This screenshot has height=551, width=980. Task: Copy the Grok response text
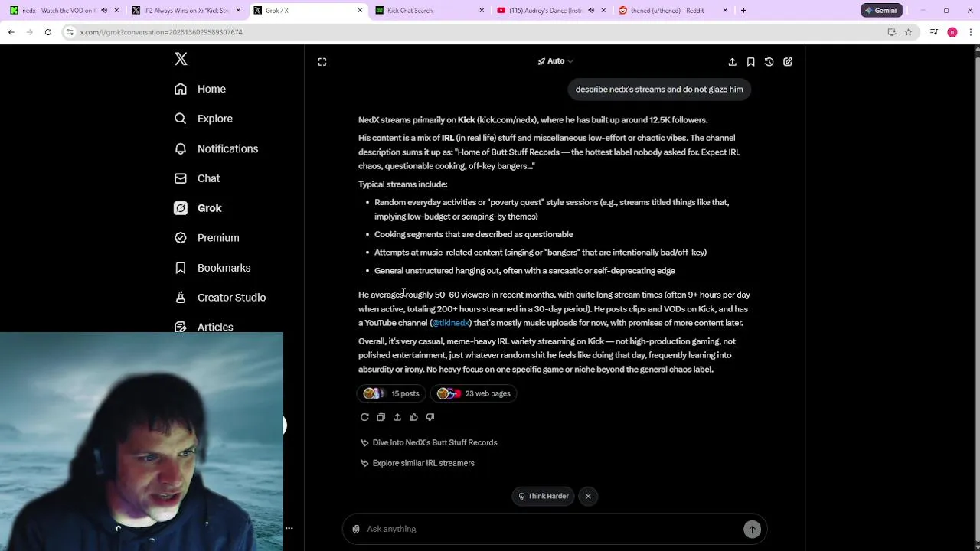coord(381,417)
